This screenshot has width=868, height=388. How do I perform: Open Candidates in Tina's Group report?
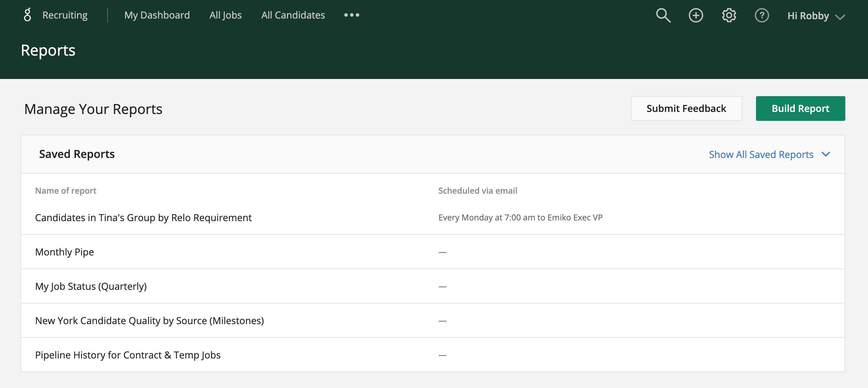pyautogui.click(x=143, y=218)
